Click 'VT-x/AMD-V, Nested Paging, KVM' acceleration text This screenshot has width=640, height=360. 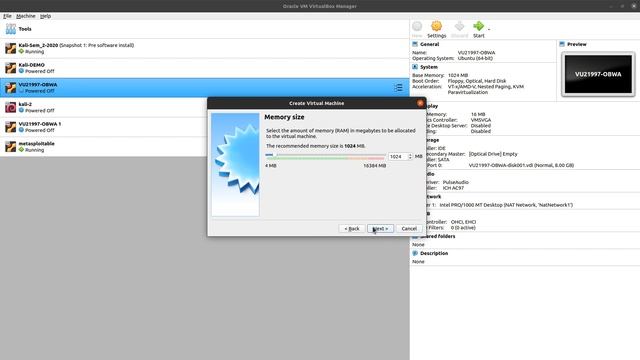[x=486, y=87]
